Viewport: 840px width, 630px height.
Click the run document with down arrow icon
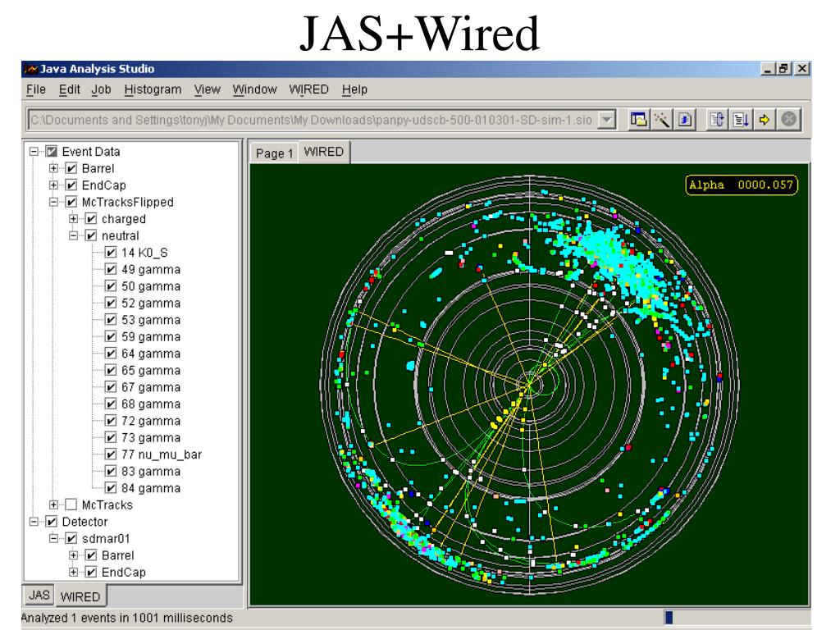pyautogui.click(x=741, y=120)
